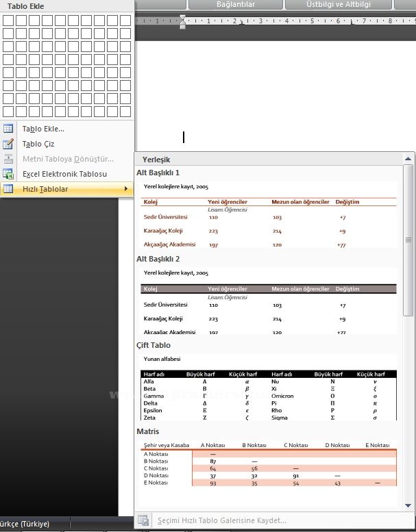The height and width of the screenshot is (532, 416).
Task: Click the Tablo Ekle icon in menu
Action: [8, 129]
